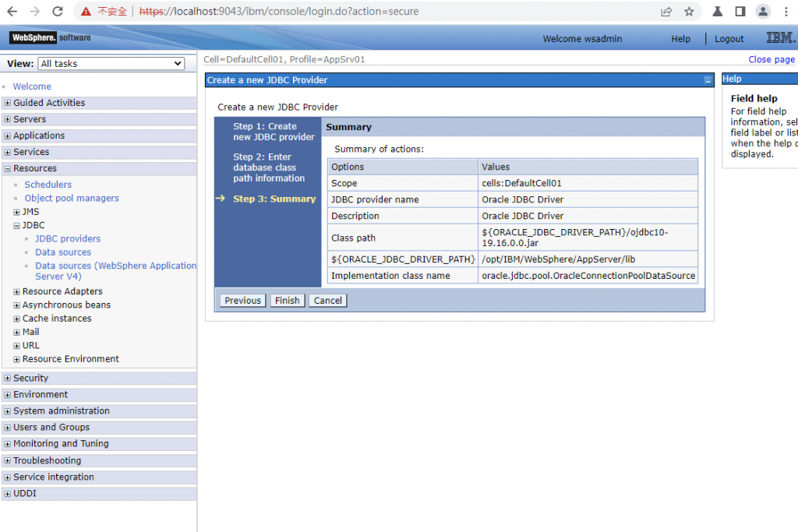Click the /opt/IBM/WebSphere/AppServer/lib value
798x532 pixels.
[x=558, y=259]
